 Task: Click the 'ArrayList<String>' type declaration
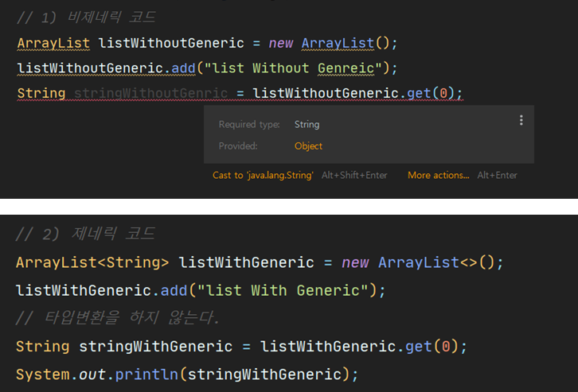click(92, 262)
